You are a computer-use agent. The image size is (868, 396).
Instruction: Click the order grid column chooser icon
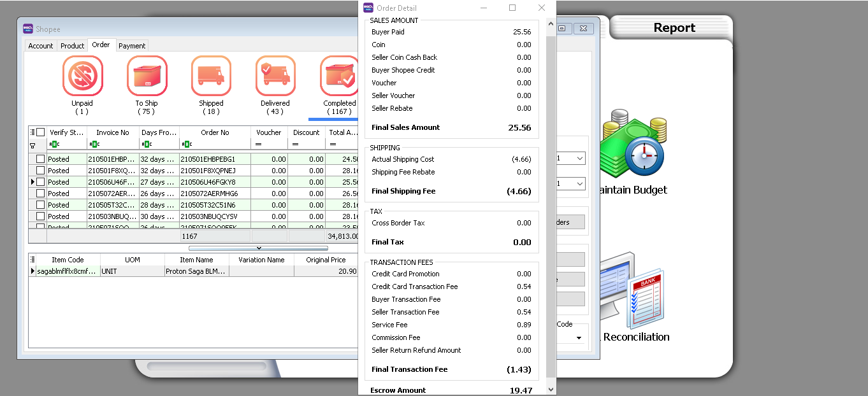pyautogui.click(x=33, y=132)
